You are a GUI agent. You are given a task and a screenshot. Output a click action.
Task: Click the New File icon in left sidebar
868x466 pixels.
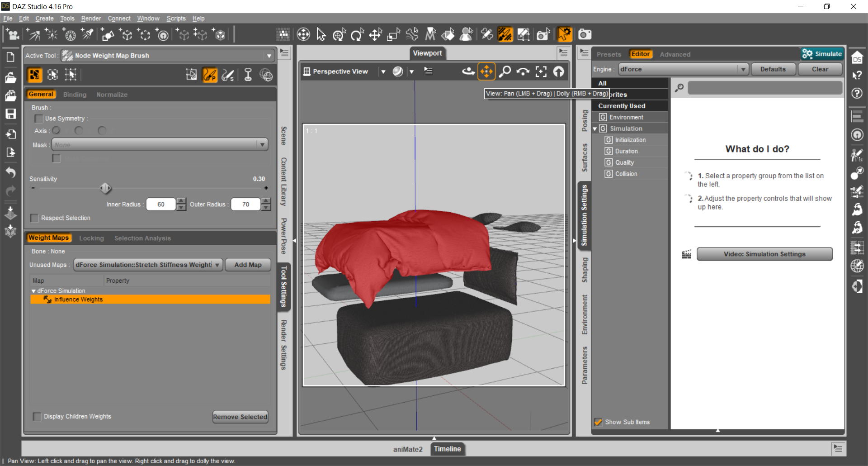10,57
